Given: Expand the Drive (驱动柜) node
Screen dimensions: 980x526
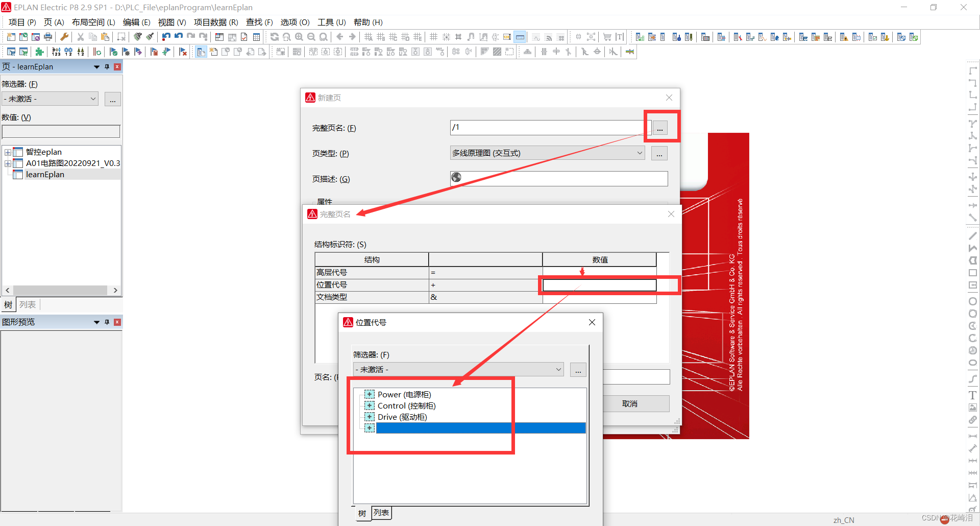Looking at the screenshot, I should click(x=370, y=417).
